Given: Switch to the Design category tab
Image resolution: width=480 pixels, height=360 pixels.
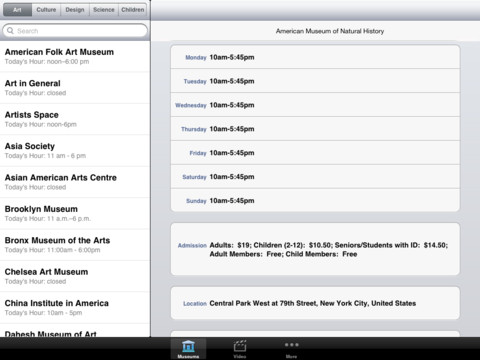Looking at the screenshot, I should (75, 10).
